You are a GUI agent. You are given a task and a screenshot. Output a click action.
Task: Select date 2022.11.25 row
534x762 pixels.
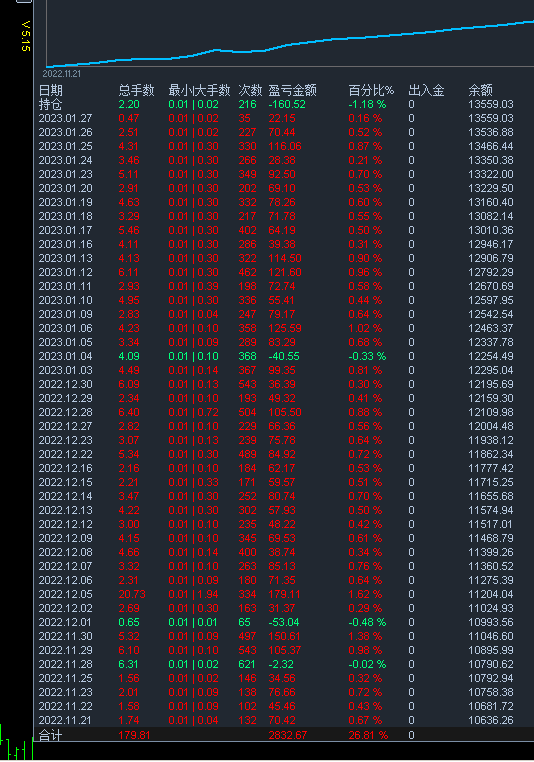tap(66, 678)
